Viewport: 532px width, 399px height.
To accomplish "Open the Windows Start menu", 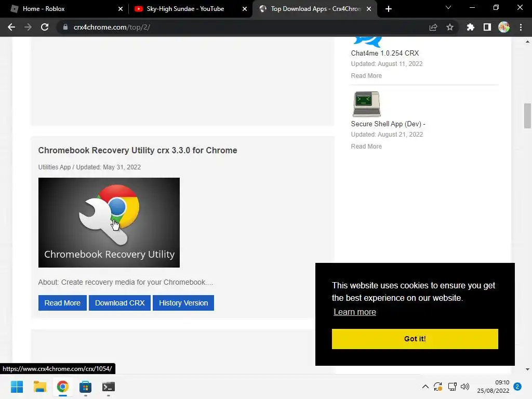I will click(x=17, y=387).
